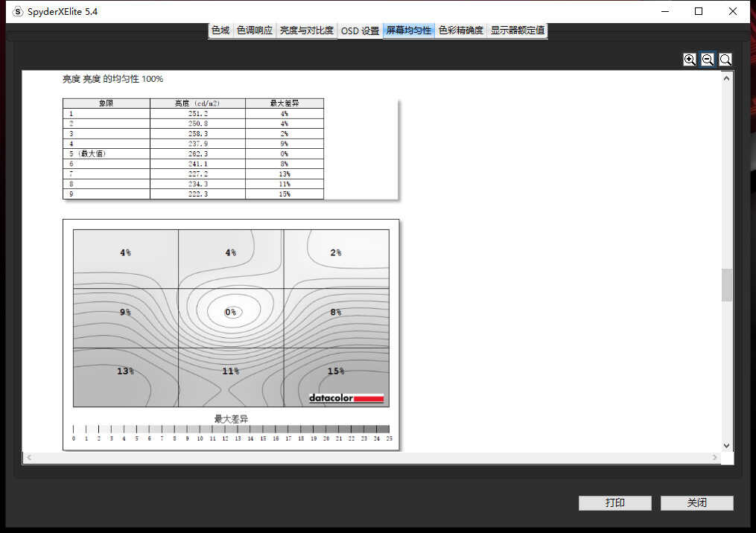This screenshot has height=533, width=756.
Task: Click the 241.1 brightness value cell
Action: click(x=197, y=164)
